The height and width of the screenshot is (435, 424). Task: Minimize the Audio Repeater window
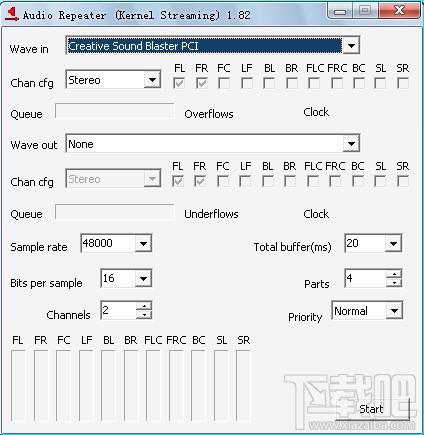340,11
